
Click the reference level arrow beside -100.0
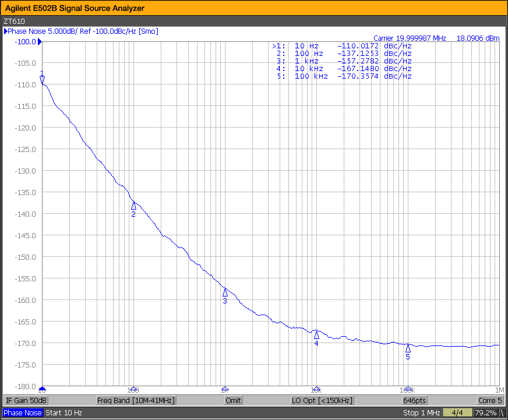point(40,41)
